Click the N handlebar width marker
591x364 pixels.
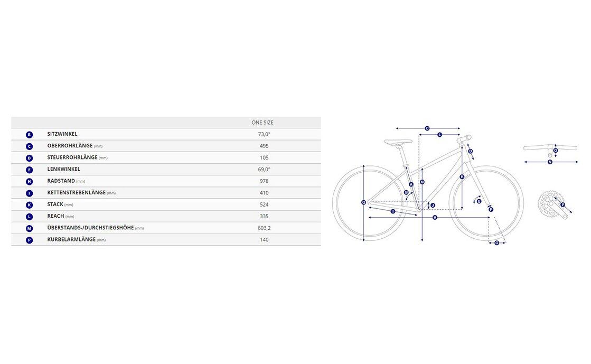(550, 162)
